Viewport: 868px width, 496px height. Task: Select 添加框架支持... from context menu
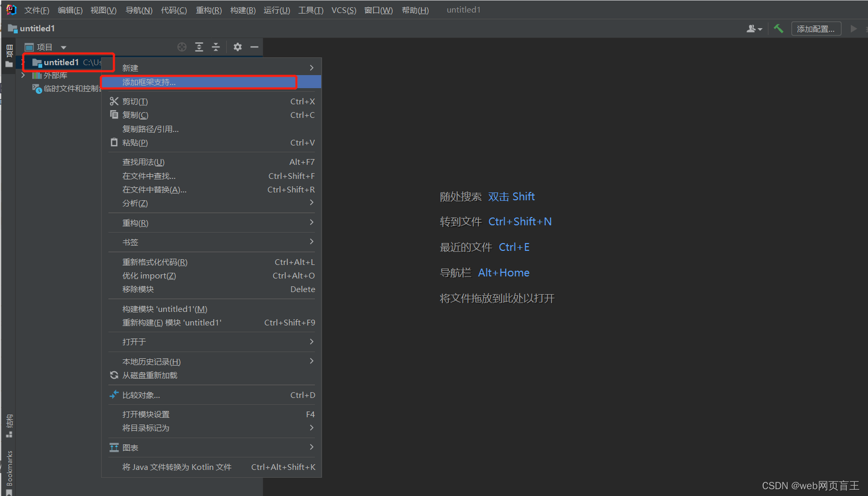[x=211, y=82]
